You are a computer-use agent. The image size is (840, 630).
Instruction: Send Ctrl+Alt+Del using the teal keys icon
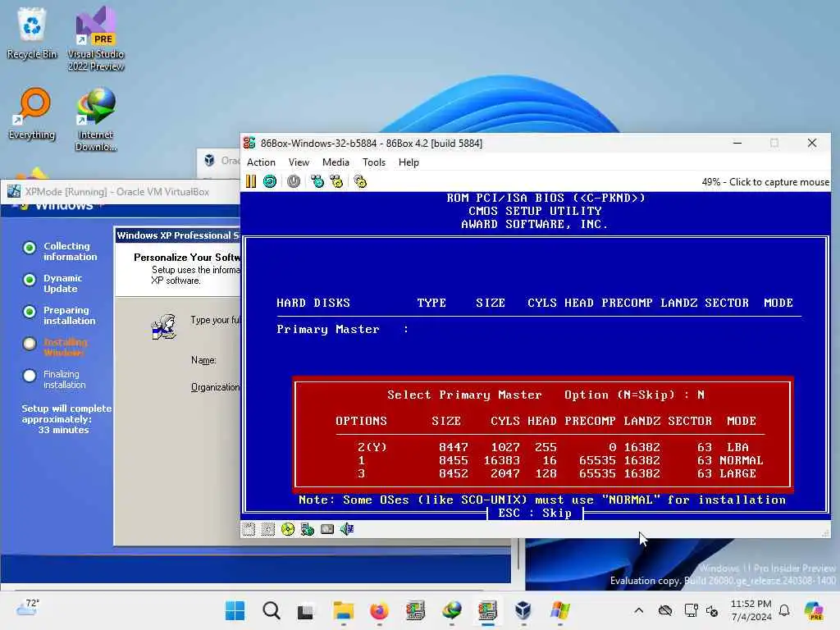tap(317, 181)
